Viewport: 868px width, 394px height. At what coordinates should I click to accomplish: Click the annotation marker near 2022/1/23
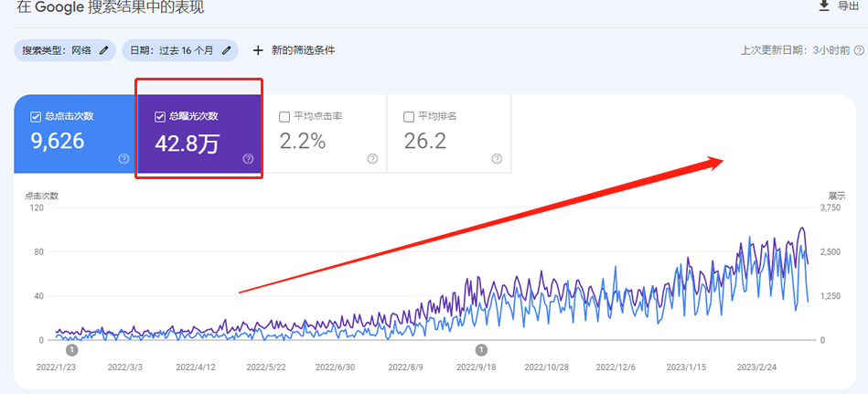coord(72,350)
